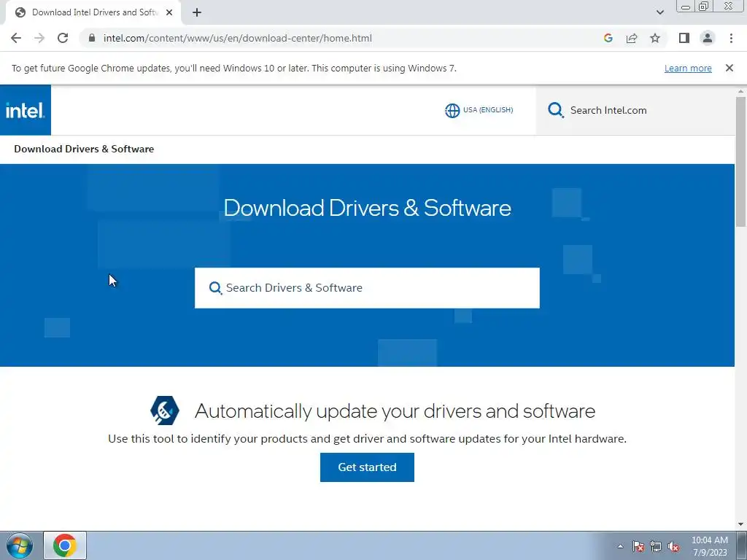
Task: Click the Search Intel.com magnifier icon
Action: tap(555, 110)
